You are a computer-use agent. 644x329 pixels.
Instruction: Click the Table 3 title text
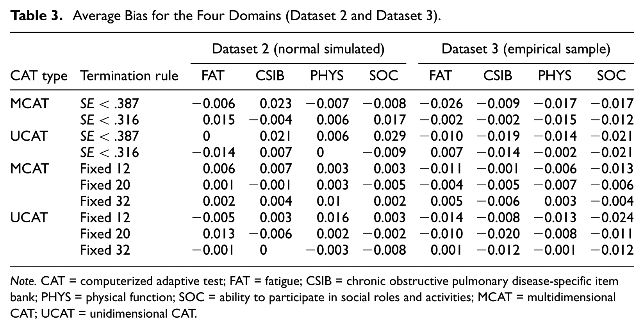point(225,16)
